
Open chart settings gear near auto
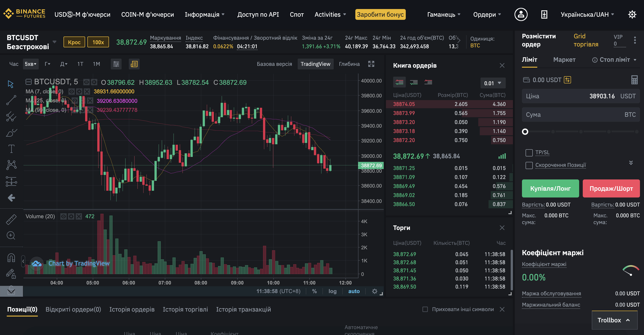click(x=374, y=291)
